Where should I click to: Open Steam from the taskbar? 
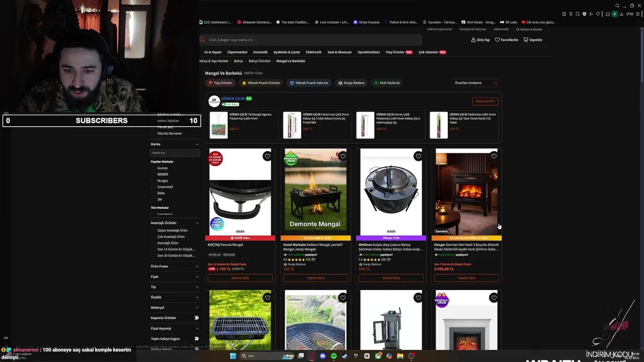(x=345, y=356)
